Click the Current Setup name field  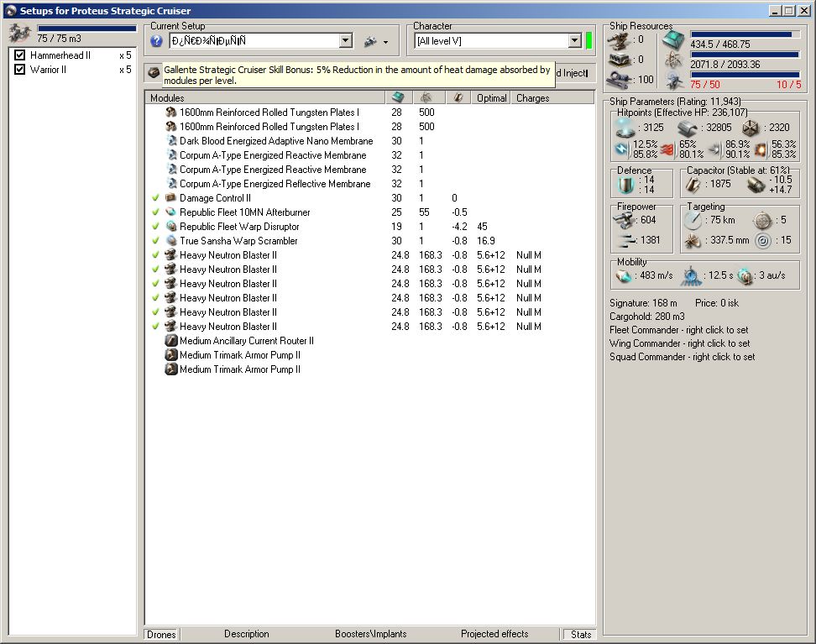255,40
